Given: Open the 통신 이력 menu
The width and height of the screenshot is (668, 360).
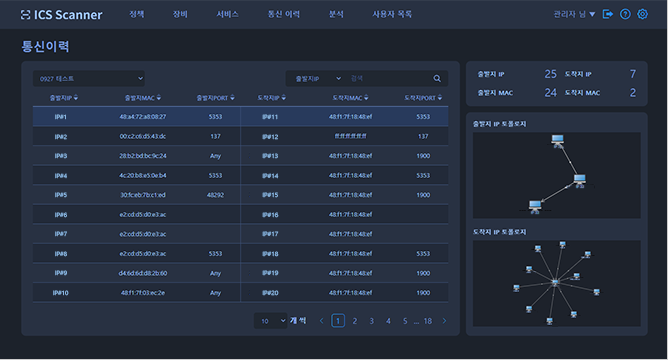Looking at the screenshot, I should tap(284, 14).
